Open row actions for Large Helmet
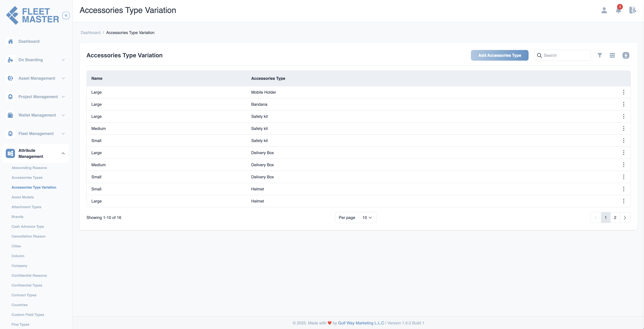644x329 pixels. pyautogui.click(x=624, y=201)
